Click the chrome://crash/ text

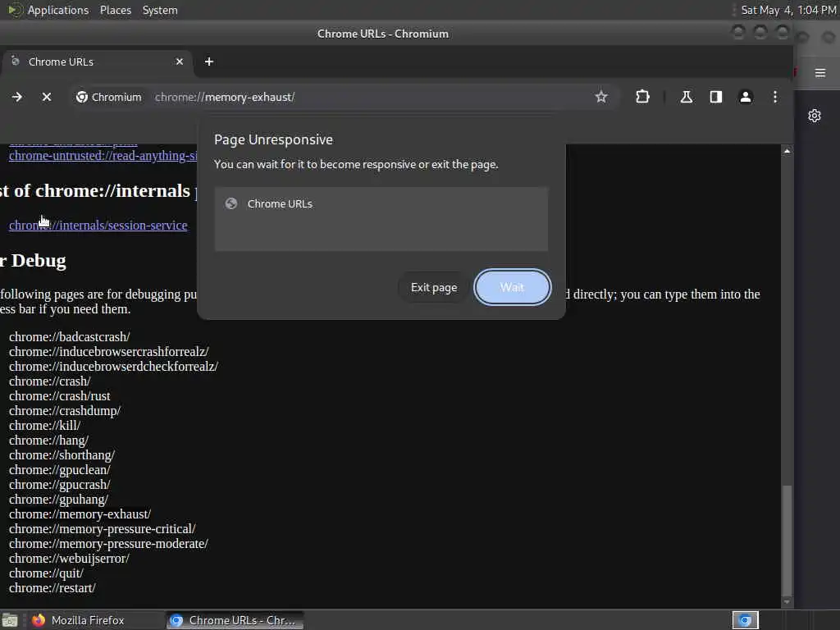click(x=50, y=381)
